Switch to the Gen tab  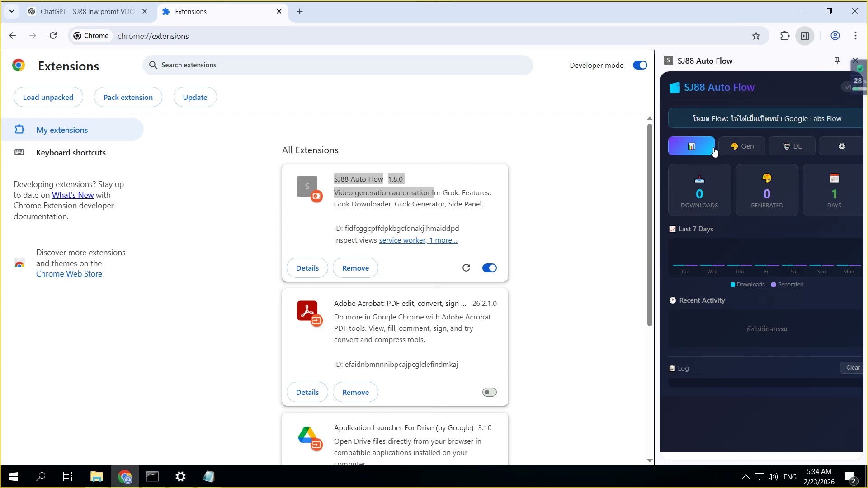tap(742, 146)
